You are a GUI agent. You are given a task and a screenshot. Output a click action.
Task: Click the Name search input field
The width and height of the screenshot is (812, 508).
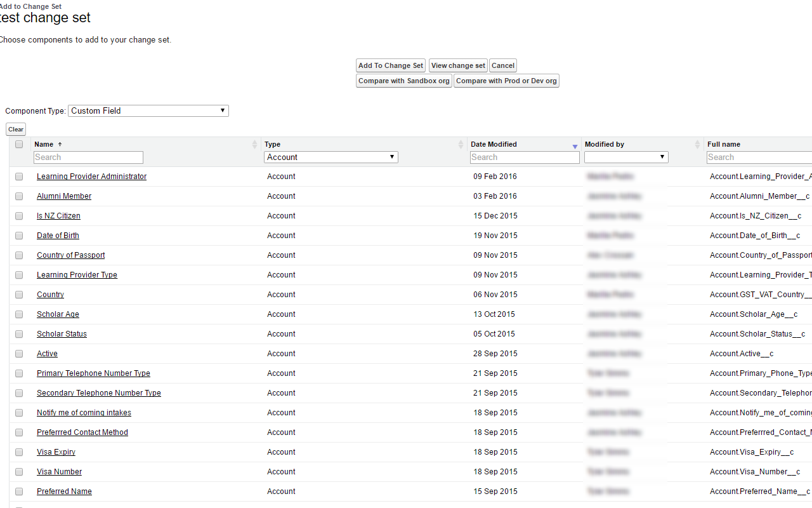[x=88, y=157]
